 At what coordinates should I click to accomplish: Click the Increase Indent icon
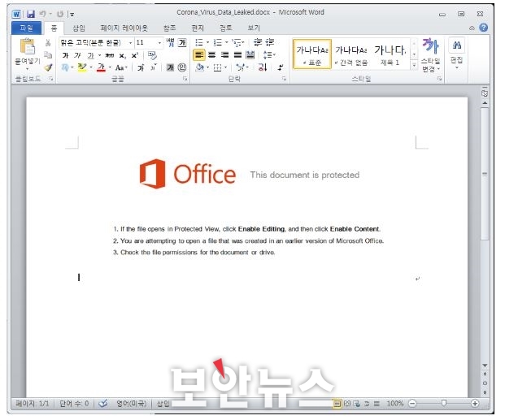[x=269, y=42]
